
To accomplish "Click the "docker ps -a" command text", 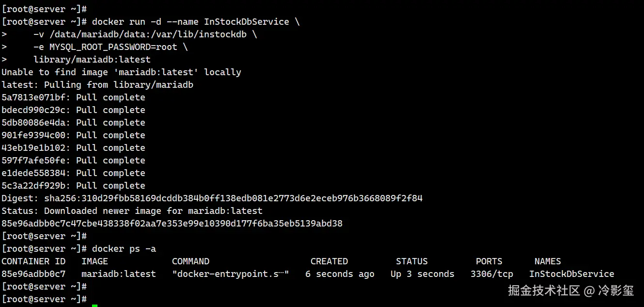I will 124,249.
